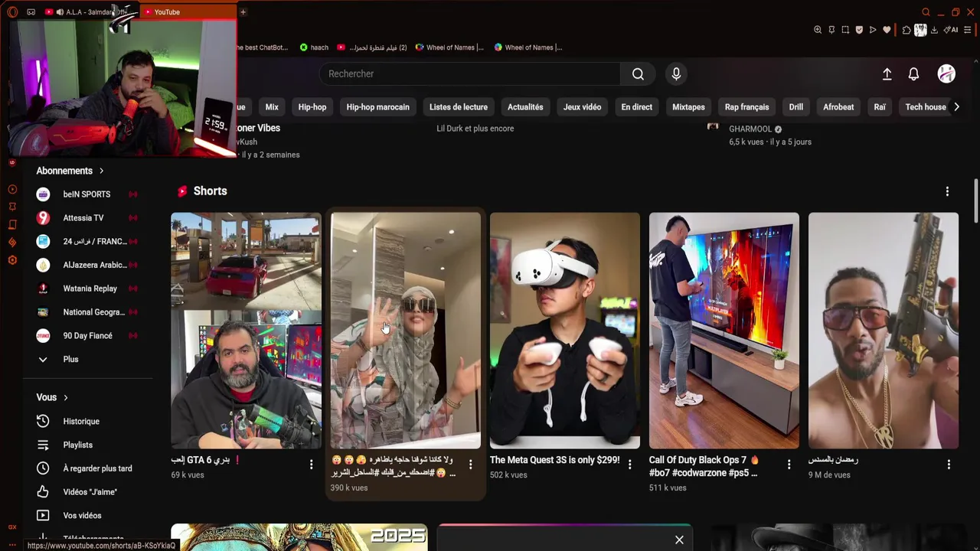Close the popup with the X button
The image size is (980, 551).
[x=679, y=540]
